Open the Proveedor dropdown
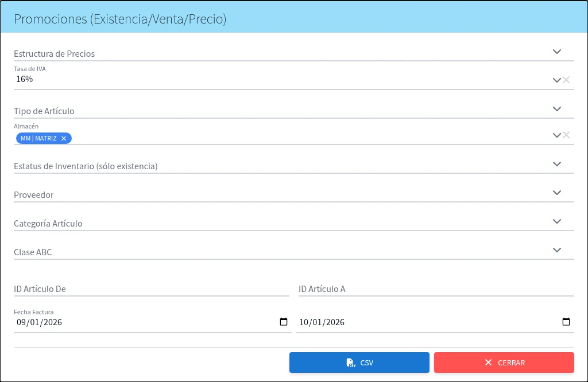 coord(557,193)
